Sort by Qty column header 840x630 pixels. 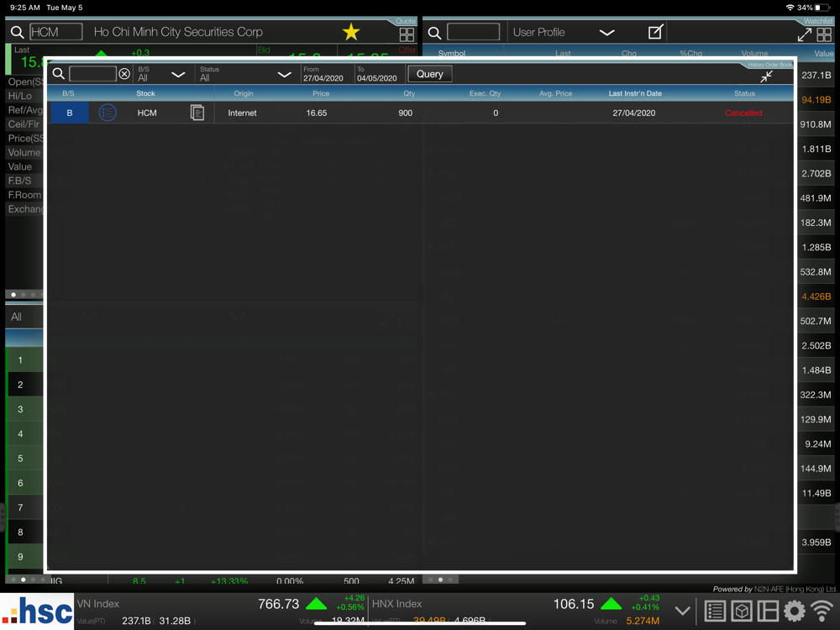point(409,93)
